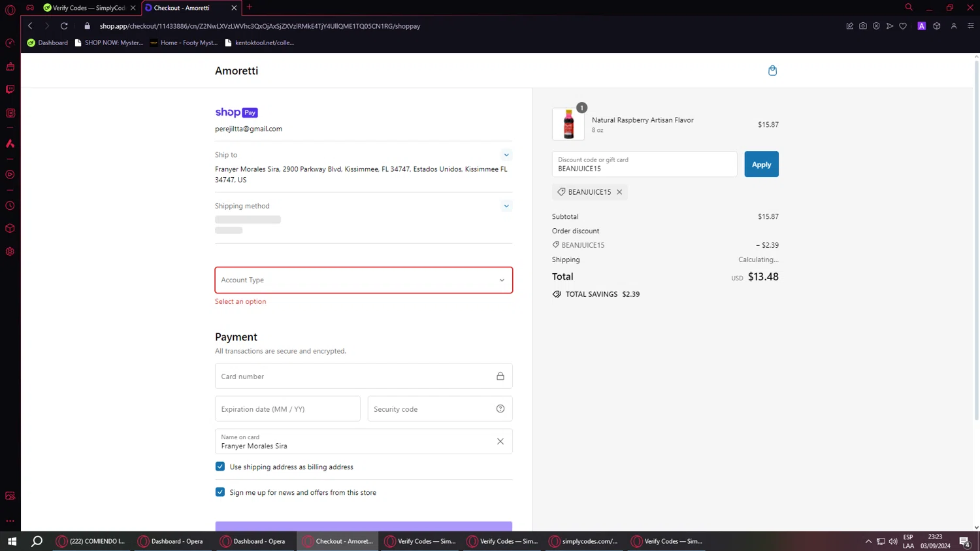Open the easy setup sliders icon
The width and height of the screenshot is (980, 551).
pyautogui.click(x=970, y=26)
